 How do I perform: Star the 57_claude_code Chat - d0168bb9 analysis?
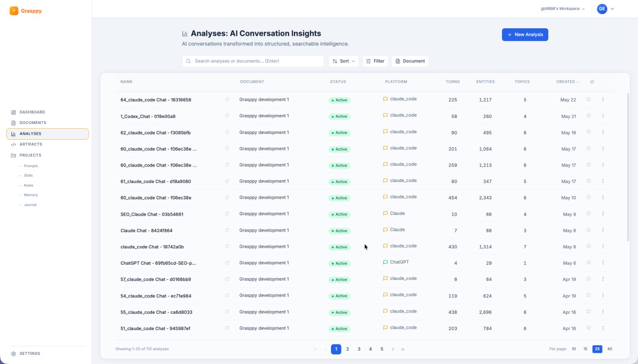(589, 279)
